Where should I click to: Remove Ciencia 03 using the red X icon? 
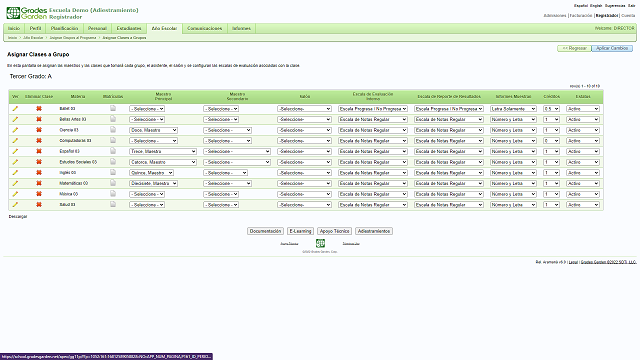pos(39,130)
